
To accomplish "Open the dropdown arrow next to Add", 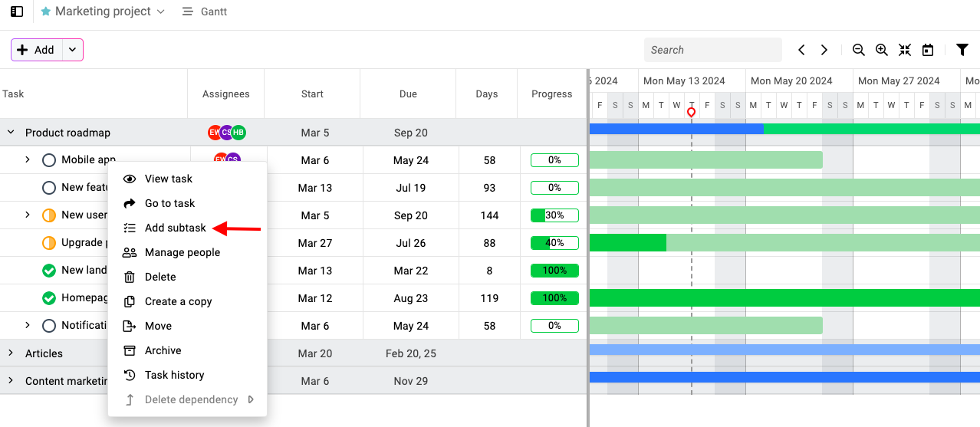I will [72, 50].
